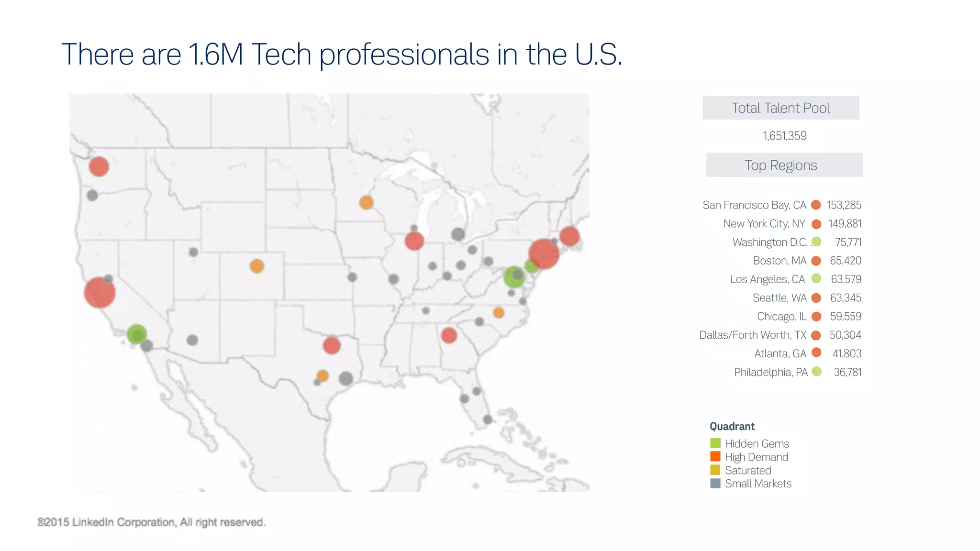Image resolution: width=980 pixels, height=551 pixels.
Task: Click the LinkedIn Corporation copyright text
Action: pos(152,522)
